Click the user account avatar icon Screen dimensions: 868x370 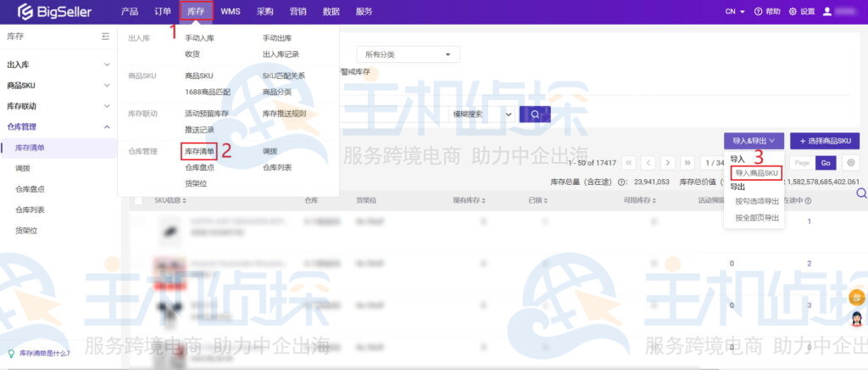(827, 12)
